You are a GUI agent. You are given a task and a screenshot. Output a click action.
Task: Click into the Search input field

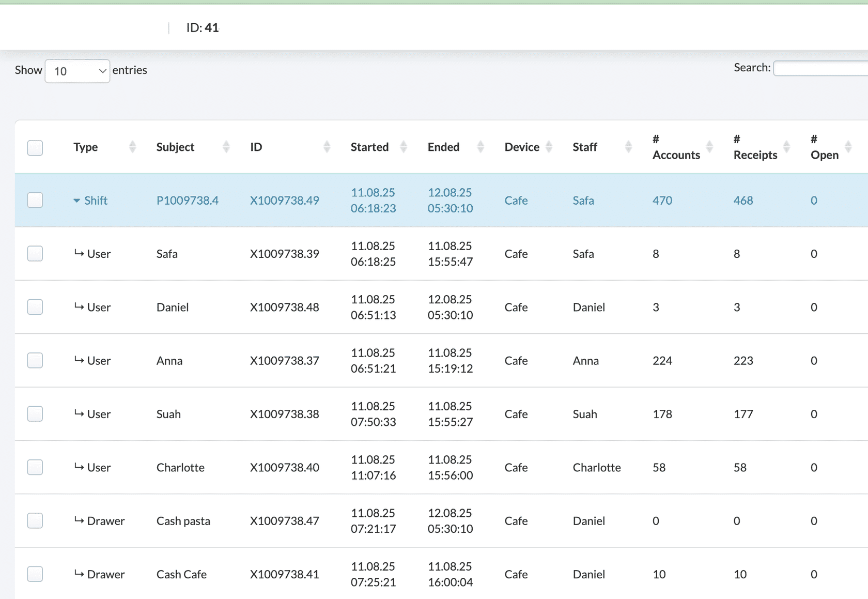[820, 68]
